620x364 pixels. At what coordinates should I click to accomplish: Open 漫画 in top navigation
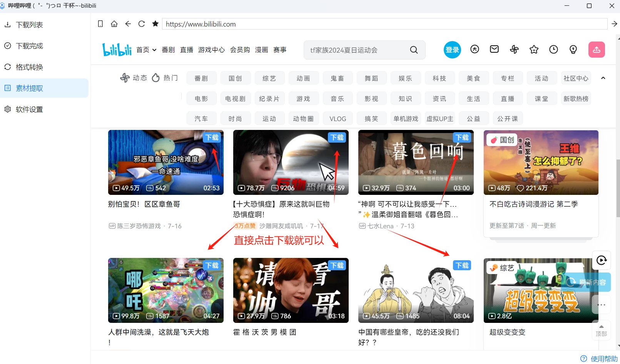tap(261, 50)
